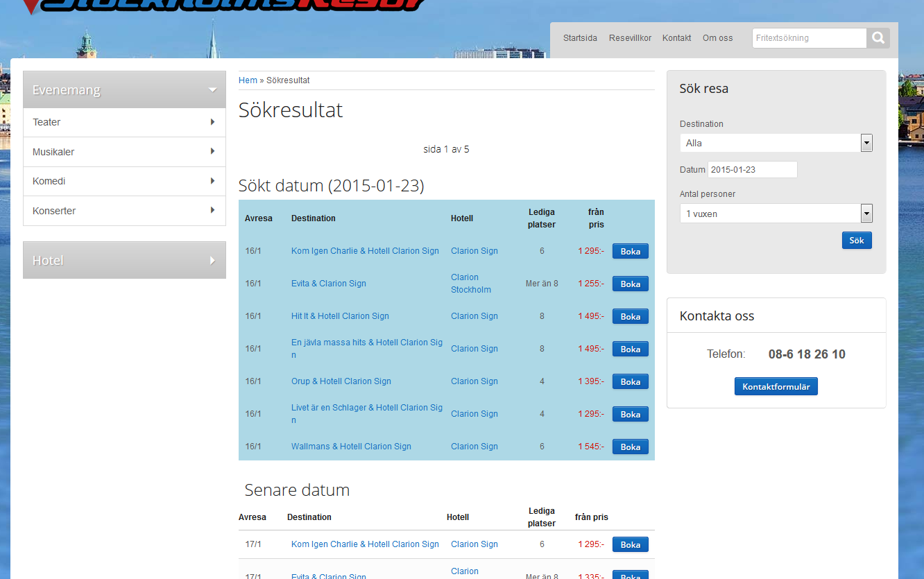Open the Kontaktformulär button
924x579 pixels.
[776, 386]
